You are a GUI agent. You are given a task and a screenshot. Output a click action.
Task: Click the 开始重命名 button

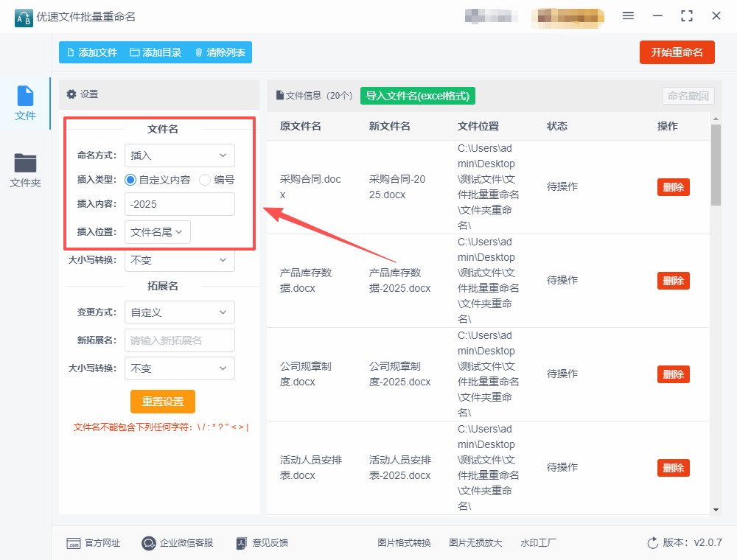677,52
